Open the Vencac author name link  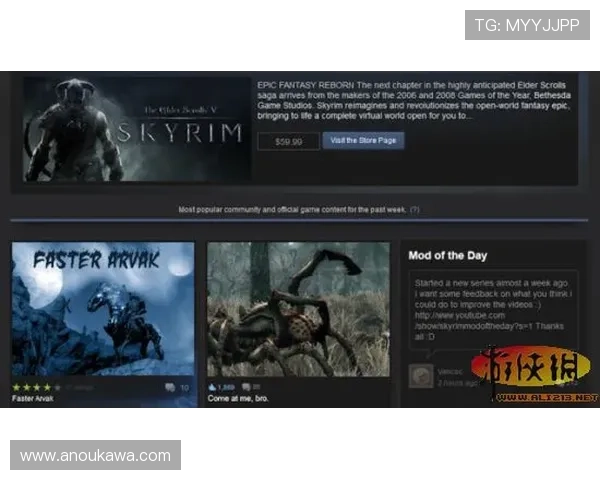(449, 370)
